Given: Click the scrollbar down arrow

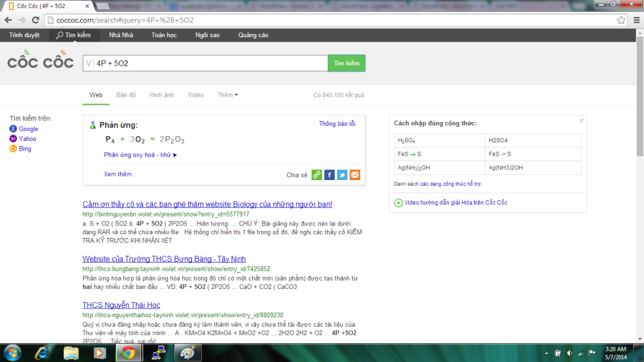Looking at the screenshot, I should (640, 339).
